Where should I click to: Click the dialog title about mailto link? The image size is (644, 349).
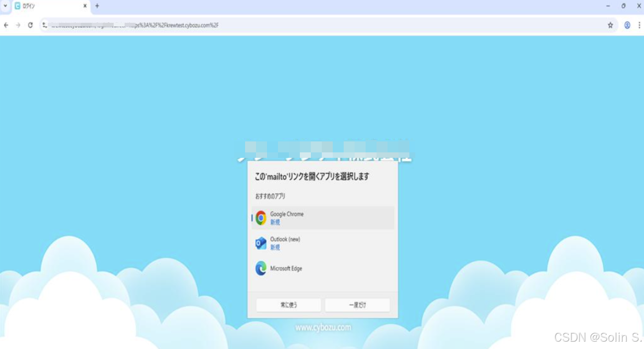312,176
